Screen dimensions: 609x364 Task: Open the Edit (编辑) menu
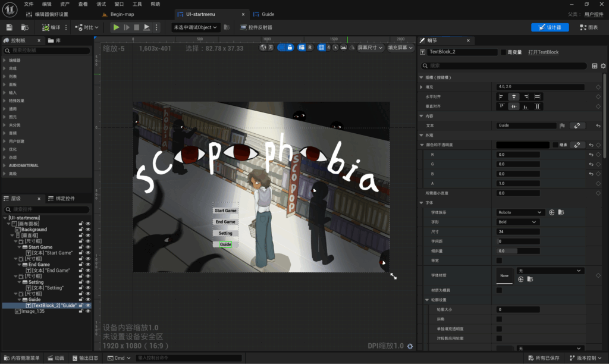46,4
